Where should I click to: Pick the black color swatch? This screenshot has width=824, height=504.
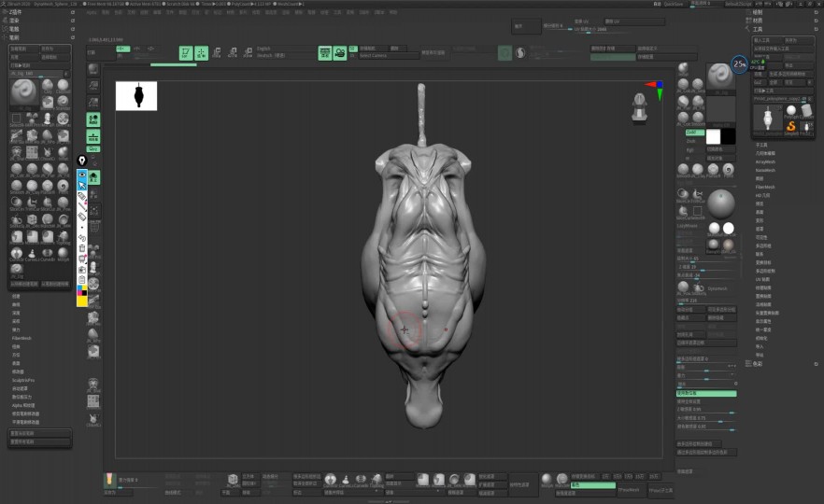(x=729, y=136)
